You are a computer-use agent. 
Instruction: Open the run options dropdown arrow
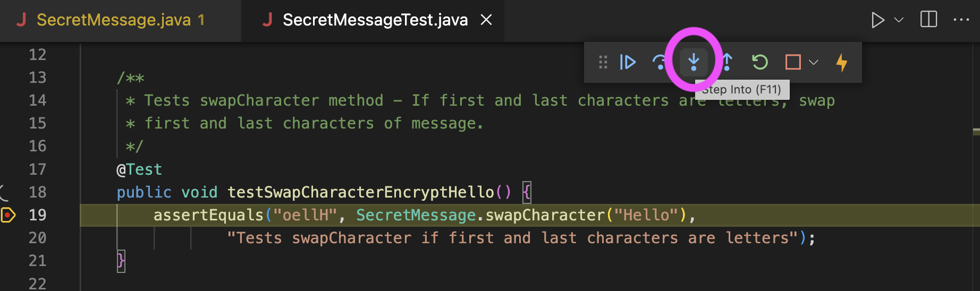[x=899, y=20]
